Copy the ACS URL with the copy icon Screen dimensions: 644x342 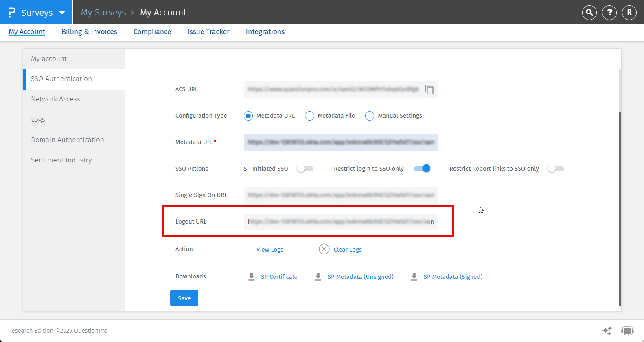(x=429, y=90)
